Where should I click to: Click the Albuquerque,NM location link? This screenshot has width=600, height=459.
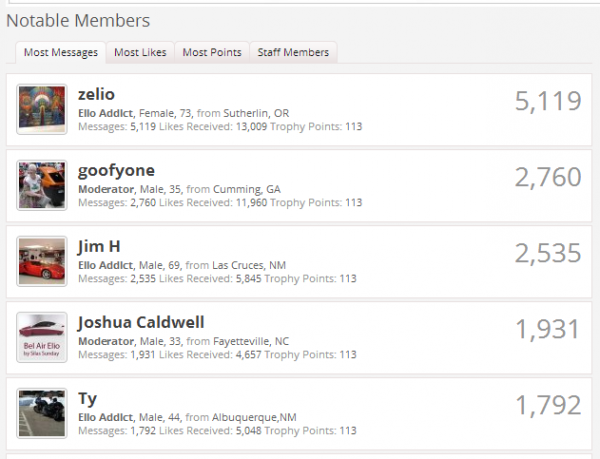[262, 417]
